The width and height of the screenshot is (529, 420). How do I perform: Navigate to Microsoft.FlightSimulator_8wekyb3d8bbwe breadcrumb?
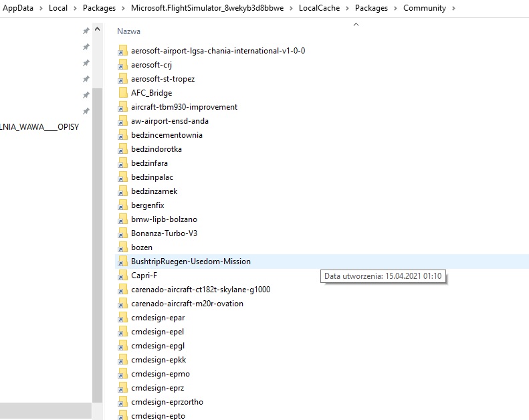tap(207, 8)
